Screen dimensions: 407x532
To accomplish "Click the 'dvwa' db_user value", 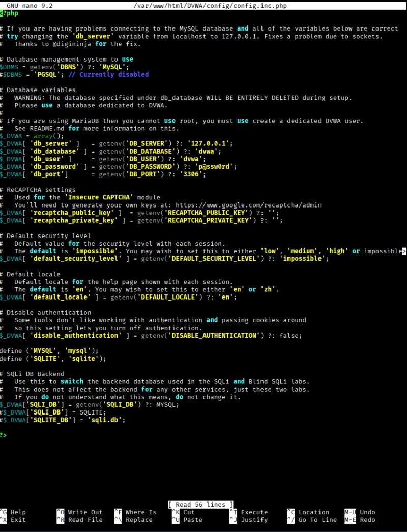I will 191,159.
